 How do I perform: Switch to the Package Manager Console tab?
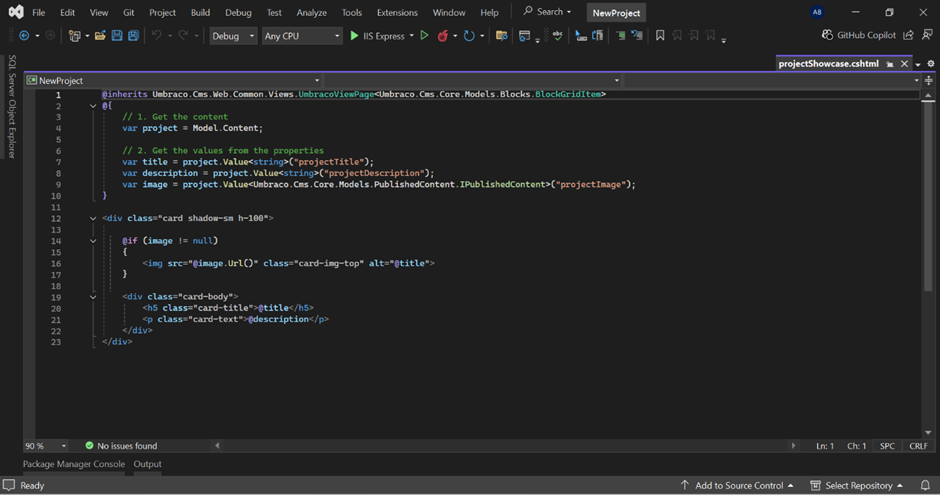point(74,464)
